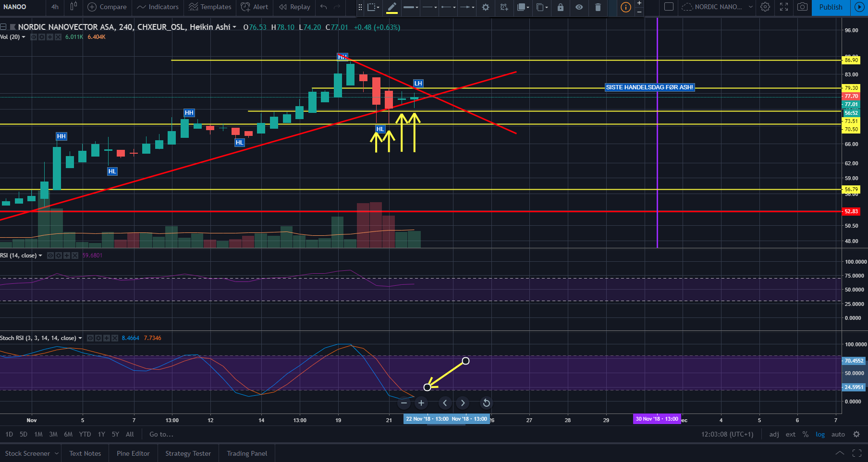
Task: Open Compare symbol dialog
Action: 107,7
